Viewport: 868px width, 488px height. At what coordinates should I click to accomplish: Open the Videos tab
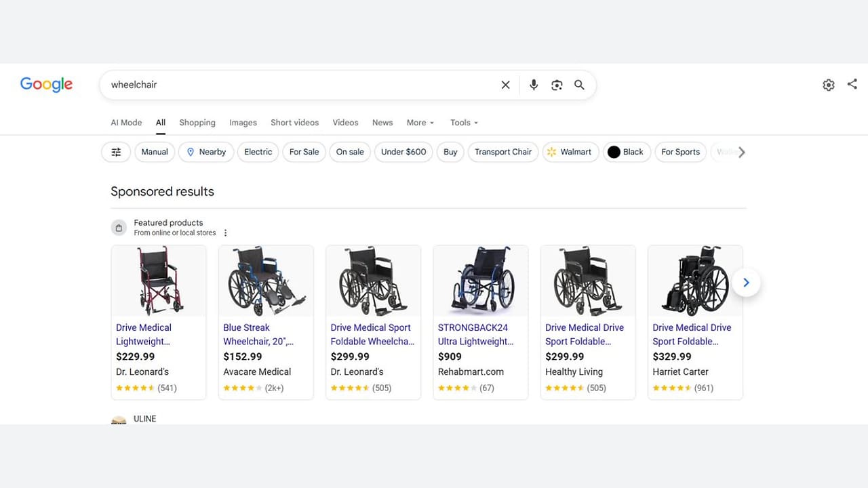(345, 123)
